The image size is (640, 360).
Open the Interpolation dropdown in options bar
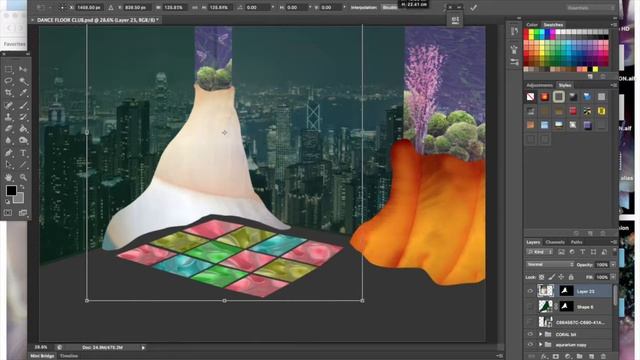(390, 7)
